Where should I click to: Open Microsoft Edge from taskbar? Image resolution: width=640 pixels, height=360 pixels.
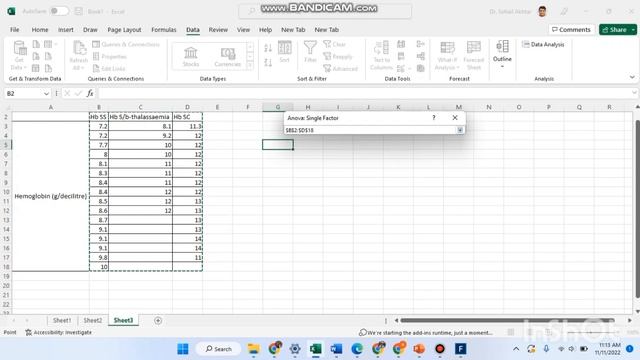point(357,349)
